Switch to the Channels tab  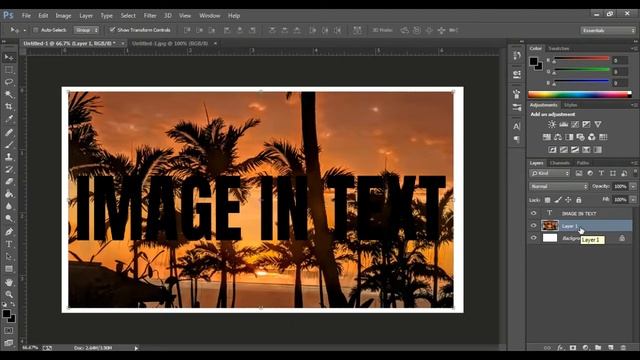pos(560,163)
